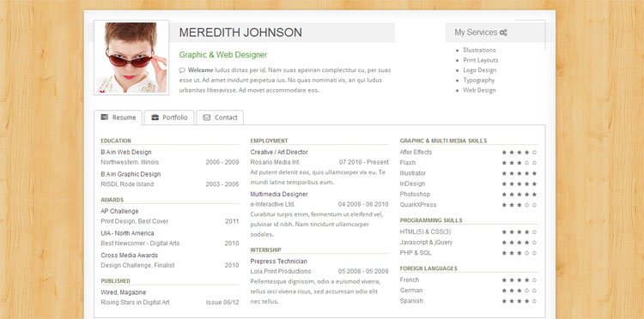Click the fifth star for After Effects
Viewport: 644px width, 319px height.
click(x=534, y=152)
